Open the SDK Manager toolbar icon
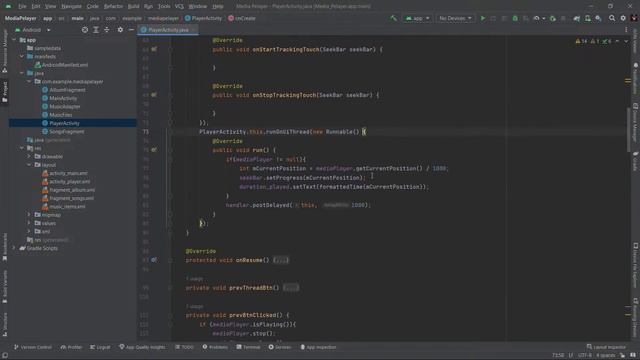Viewport: 640px width, 360px height. pyautogui.click(x=598, y=18)
